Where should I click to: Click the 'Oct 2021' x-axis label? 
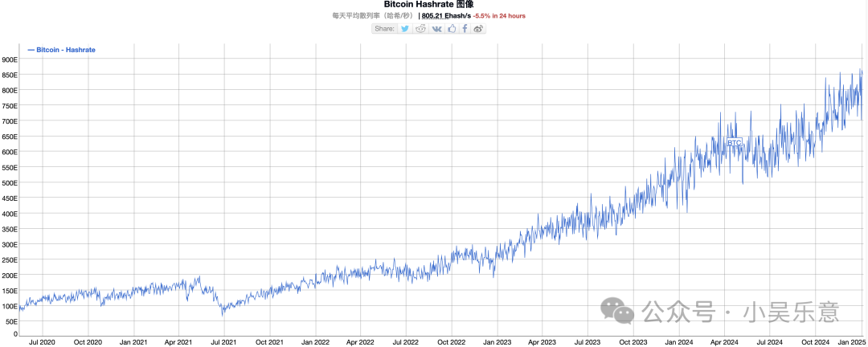click(x=269, y=342)
